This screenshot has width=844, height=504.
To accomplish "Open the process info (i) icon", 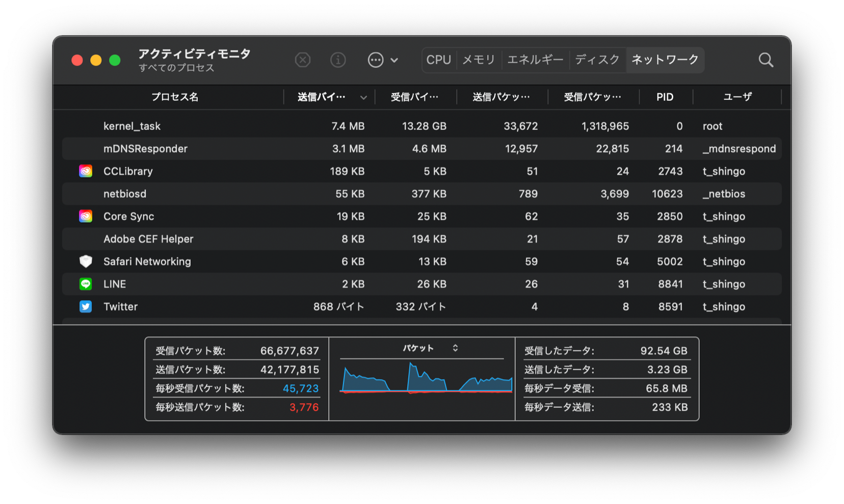I will (x=338, y=60).
